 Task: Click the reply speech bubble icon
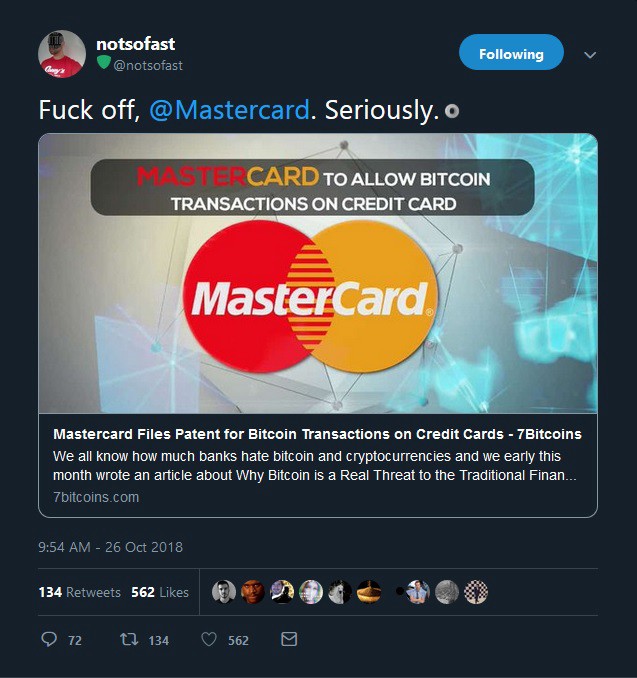click(x=49, y=639)
